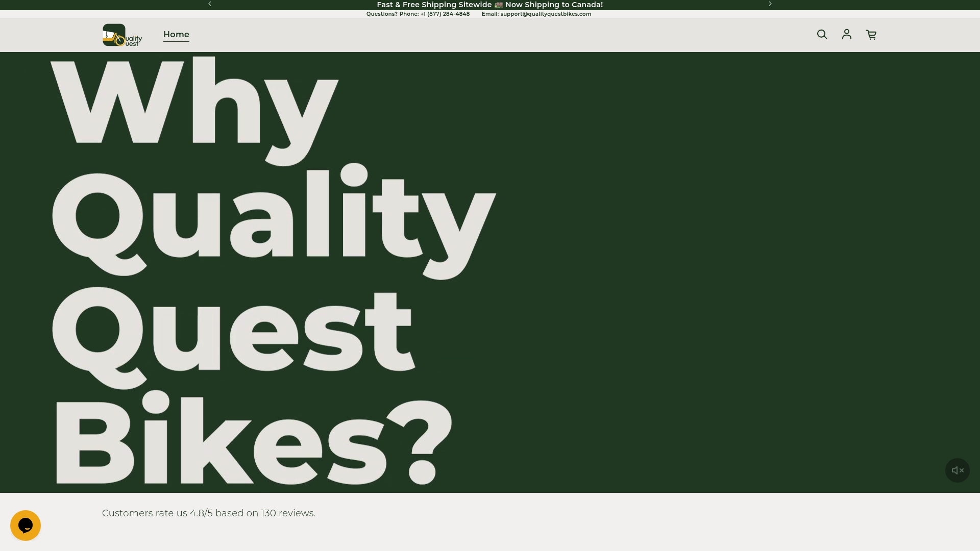This screenshot has width=980, height=551.
Task: Show next announcement with right arrow
Action: coord(770,4)
